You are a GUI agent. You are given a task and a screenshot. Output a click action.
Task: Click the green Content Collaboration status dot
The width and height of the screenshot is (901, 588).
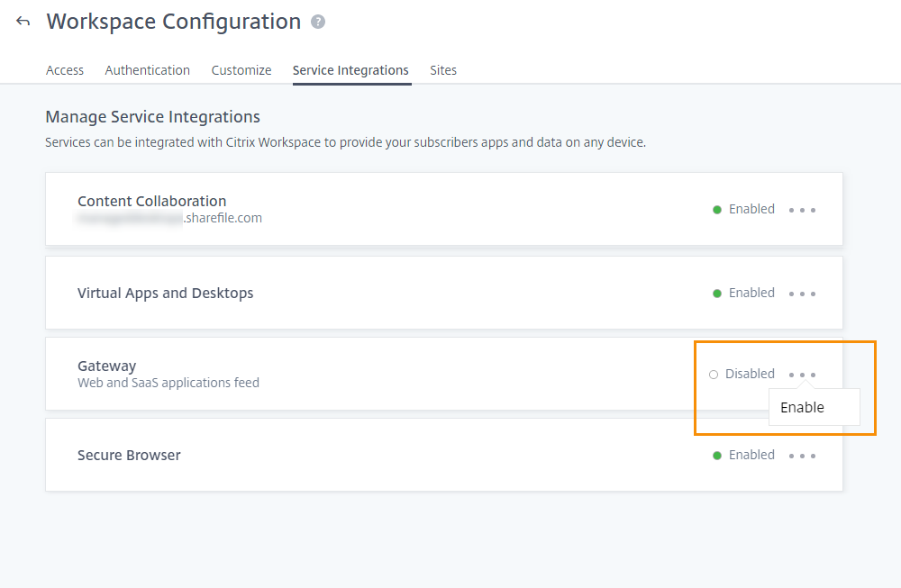[x=717, y=210]
